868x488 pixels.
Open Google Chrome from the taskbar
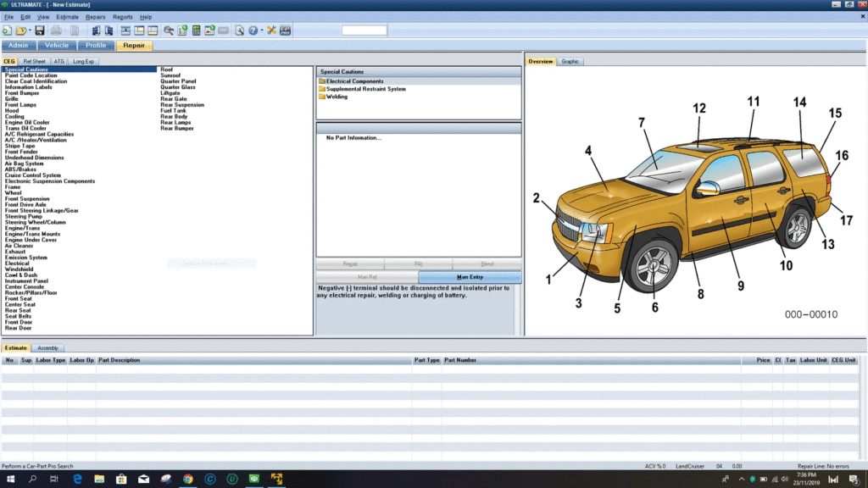[x=187, y=480]
